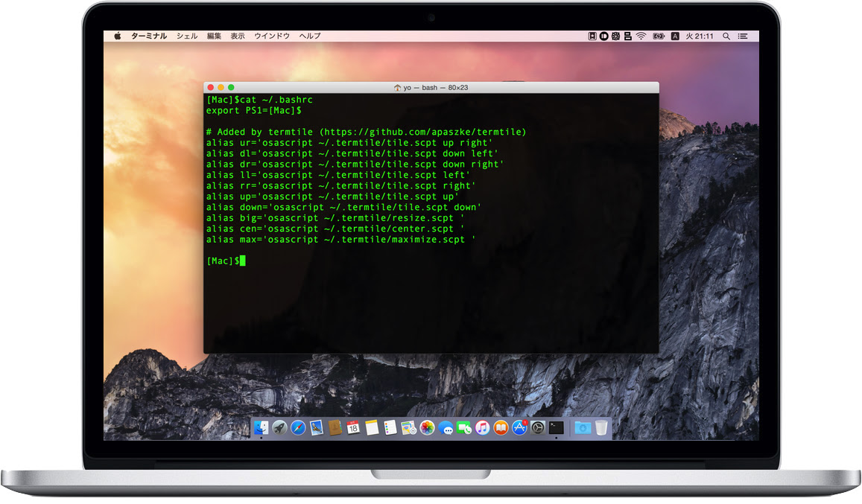Open Calendar icon showing 18

[353, 427]
